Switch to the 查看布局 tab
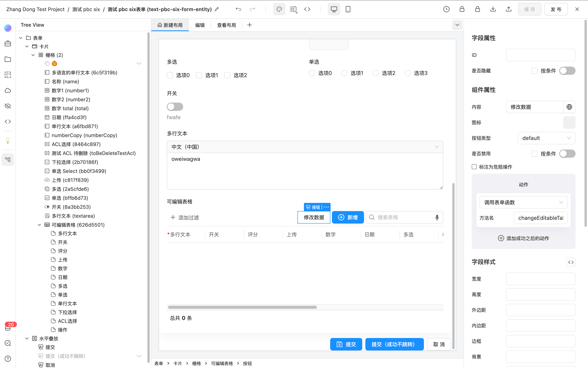 pos(227,25)
